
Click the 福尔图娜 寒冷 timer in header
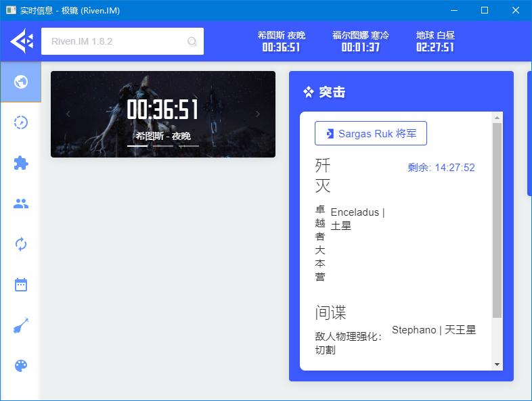360,41
